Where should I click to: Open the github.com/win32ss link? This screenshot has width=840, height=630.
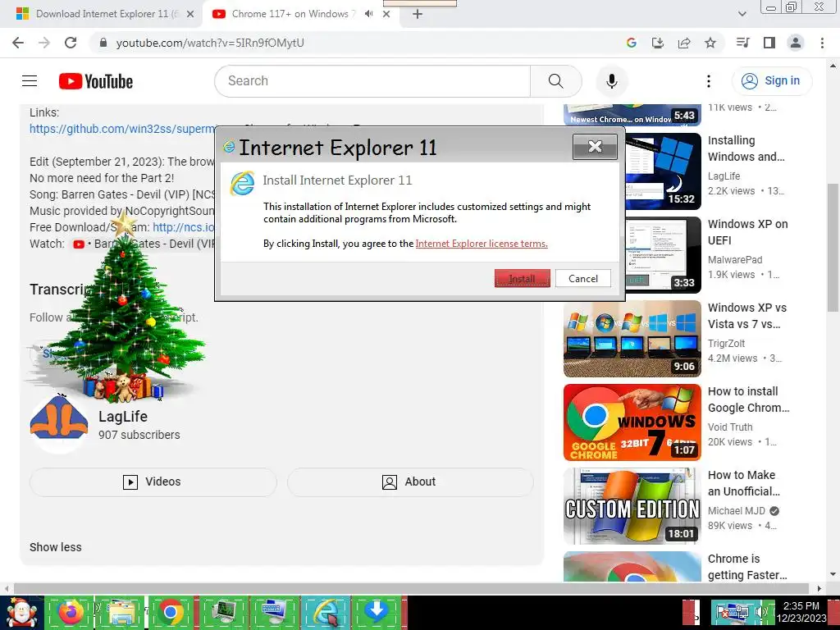point(123,129)
